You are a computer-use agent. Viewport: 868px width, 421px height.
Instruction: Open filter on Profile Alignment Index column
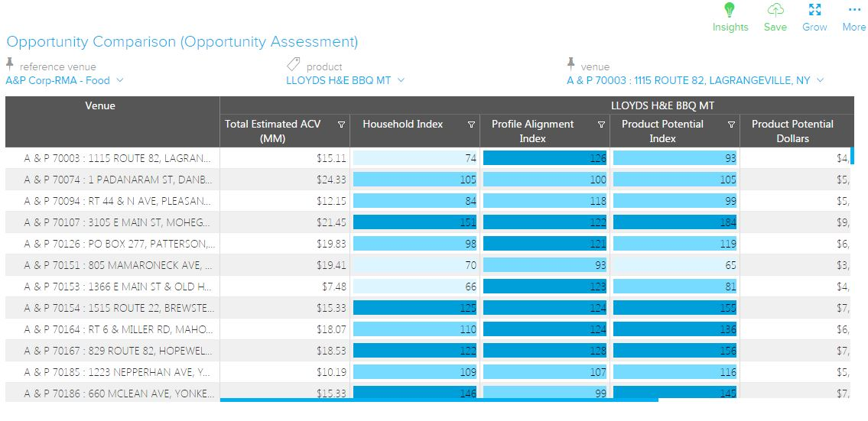pos(601,125)
